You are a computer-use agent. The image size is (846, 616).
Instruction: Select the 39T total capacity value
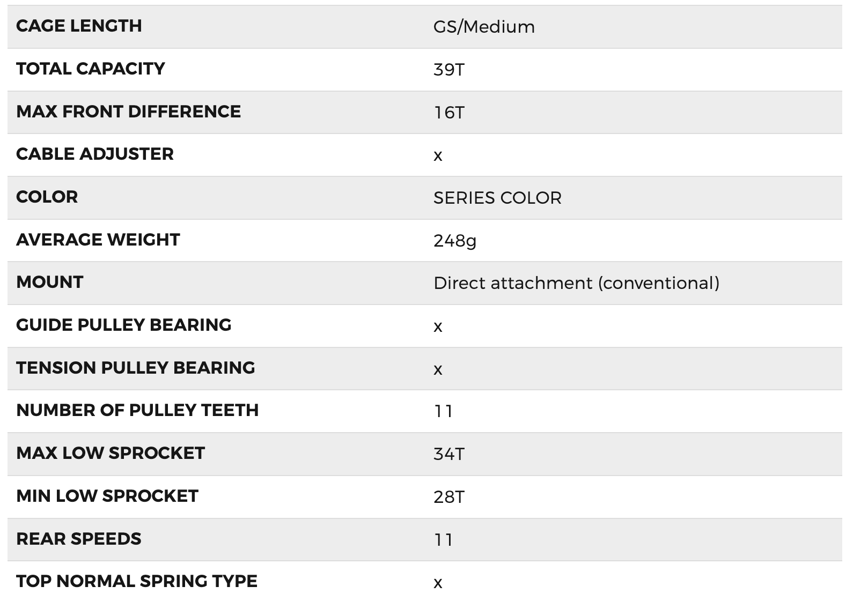pyautogui.click(x=448, y=70)
